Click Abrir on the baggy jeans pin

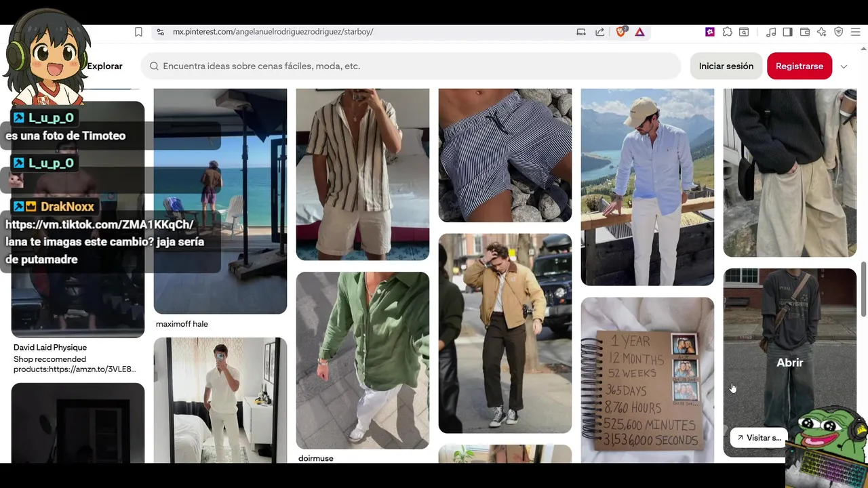click(x=790, y=363)
